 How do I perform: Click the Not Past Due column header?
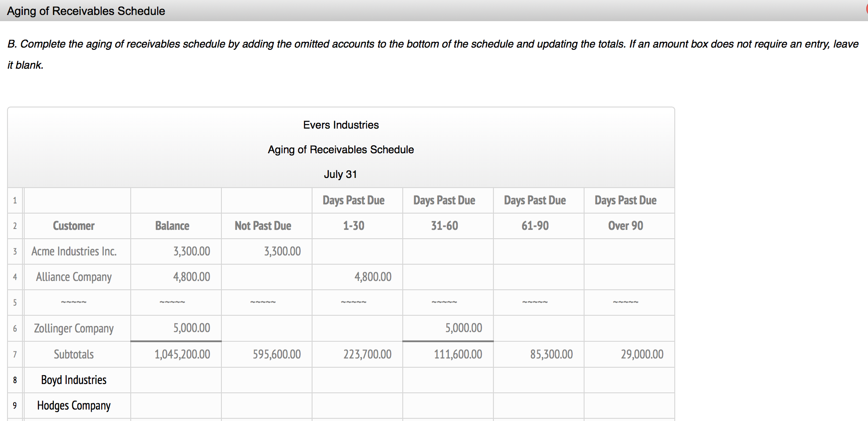pyautogui.click(x=263, y=226)
